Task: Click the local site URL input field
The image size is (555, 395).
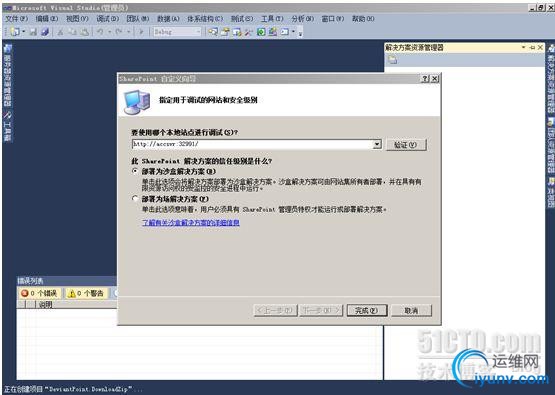Action: click(252, 144)
